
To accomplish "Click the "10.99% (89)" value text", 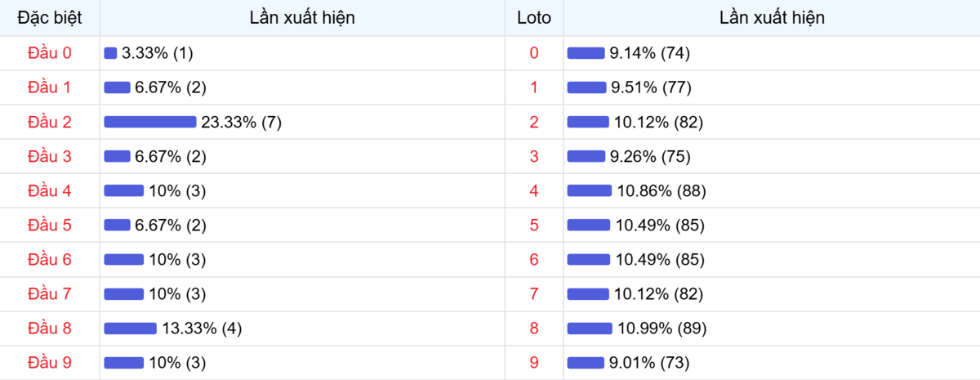I will point(661,328).
